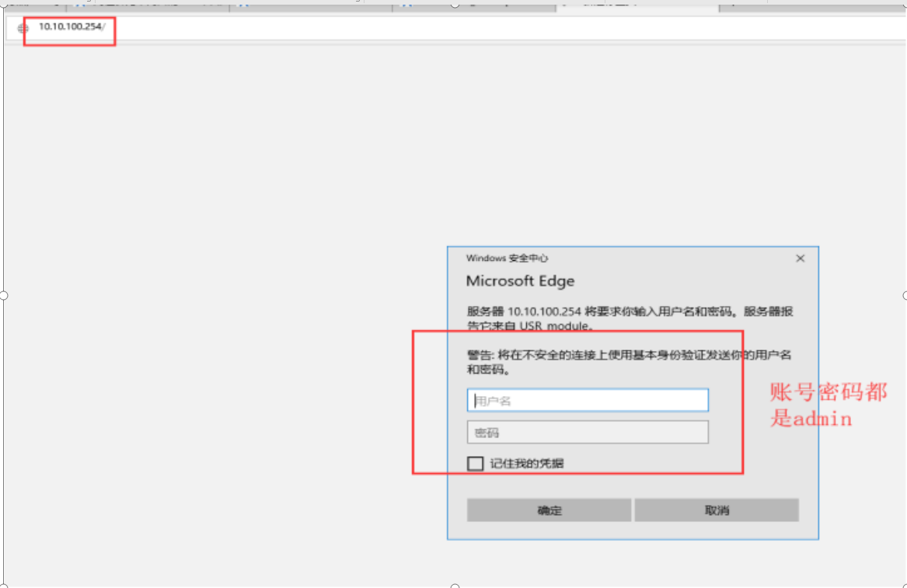The width and height of the screenshot is (907, 588).
Task: Click the 10.10.100.254 URL in address bar
Action: [x=71, y=27]
